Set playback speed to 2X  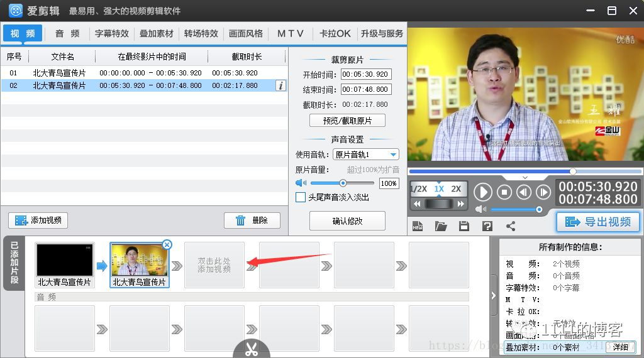point(456,188)
